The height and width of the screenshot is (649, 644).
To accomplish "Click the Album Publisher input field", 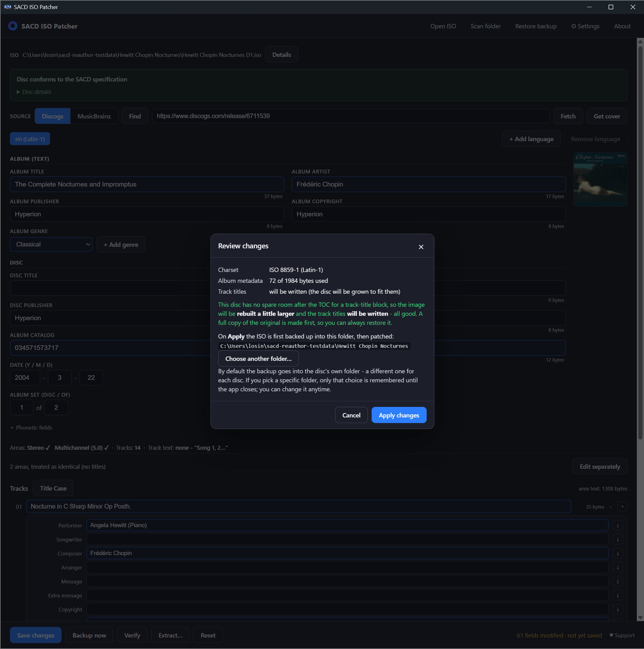I will click(x=147, y=214).
